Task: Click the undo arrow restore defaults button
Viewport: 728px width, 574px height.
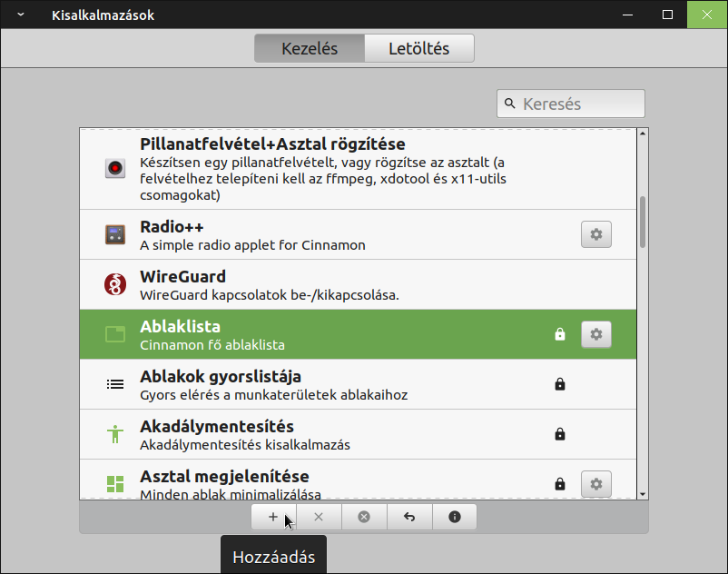Action: click(409, 517)
